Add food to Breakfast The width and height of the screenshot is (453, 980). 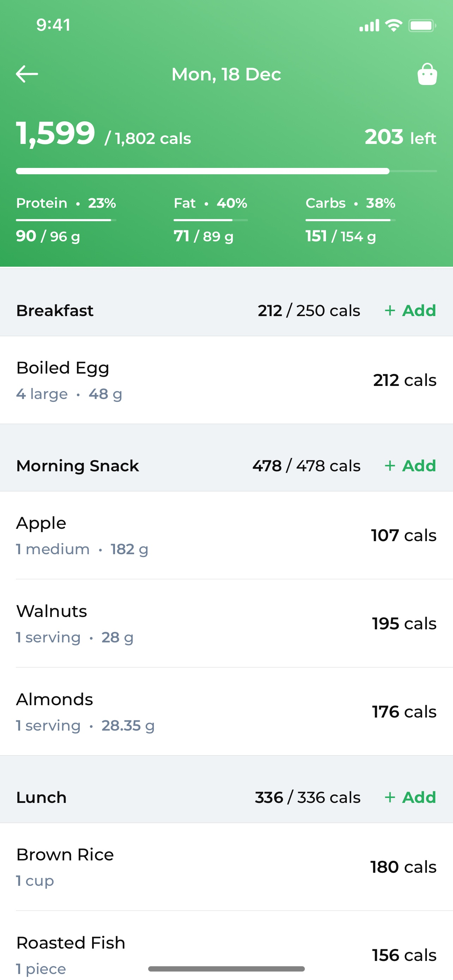[410, 310]
